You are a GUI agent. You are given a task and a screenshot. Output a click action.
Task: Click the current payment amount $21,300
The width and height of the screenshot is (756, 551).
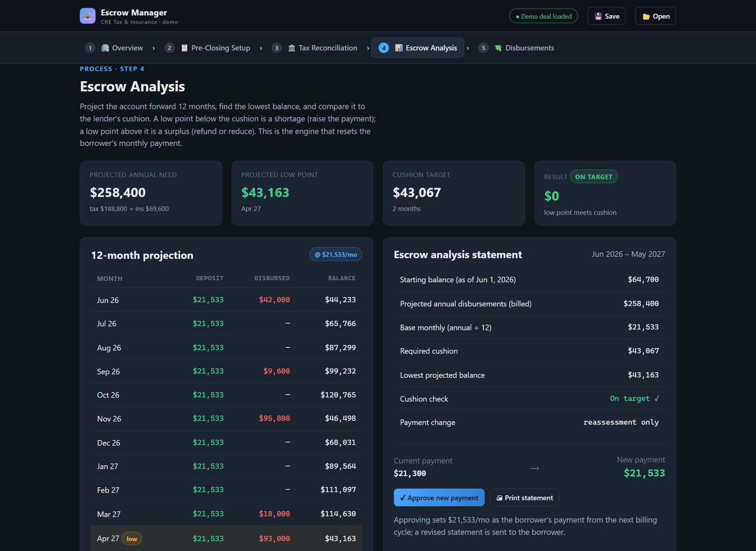coord(410,474)
